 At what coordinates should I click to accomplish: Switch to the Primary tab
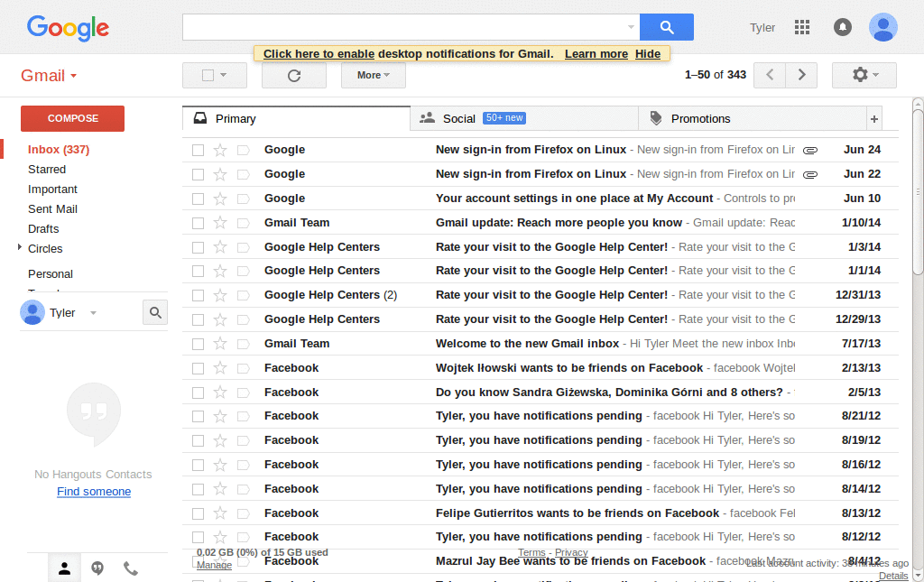click(296, 119)
